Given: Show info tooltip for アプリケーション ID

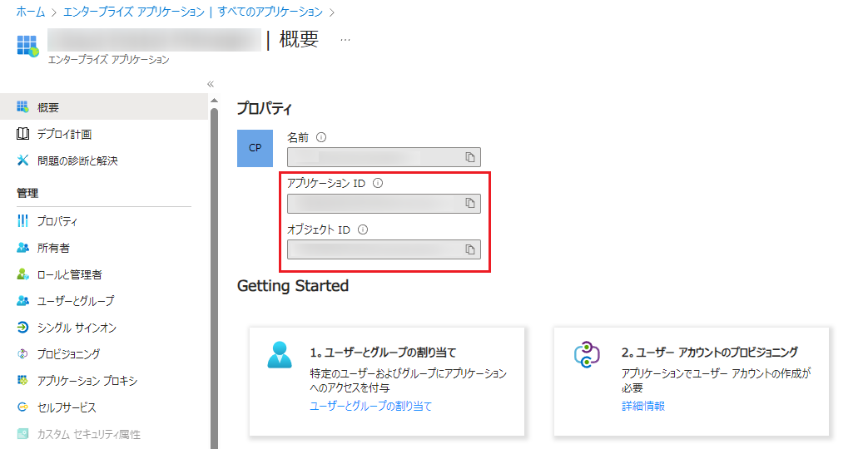Looking at the screenshot, I should [x=378, y=183].
